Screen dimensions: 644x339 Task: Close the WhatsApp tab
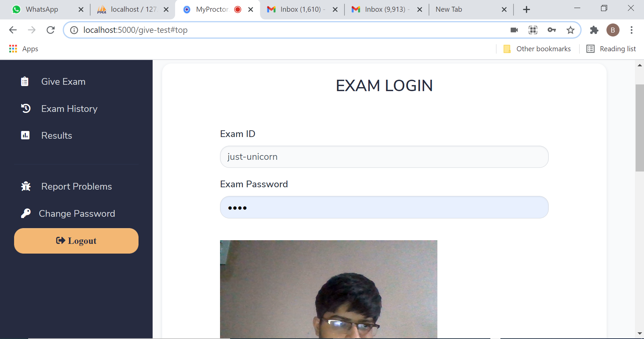81,9
